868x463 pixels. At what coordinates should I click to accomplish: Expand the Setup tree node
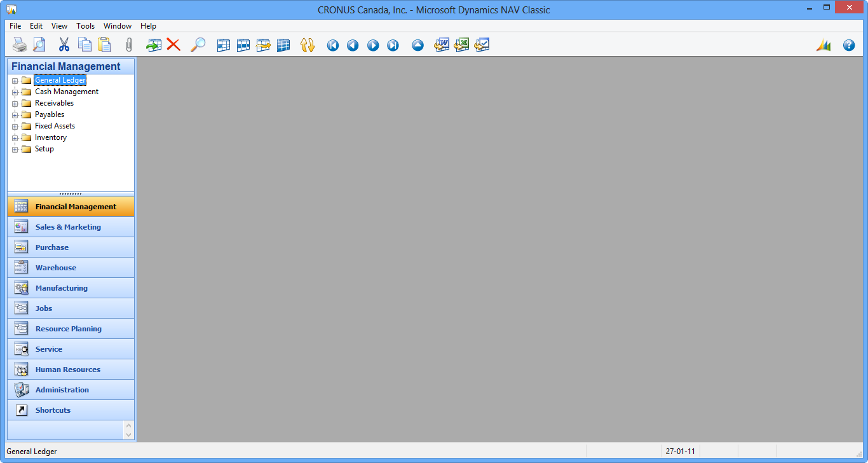point(15,149)
